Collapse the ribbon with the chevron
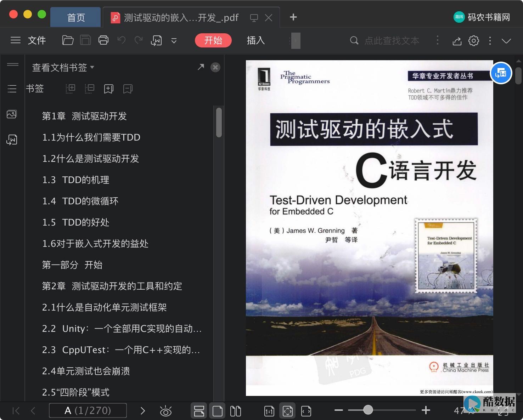The width and height of the screenshot is (523, 420). click(506, 41)
